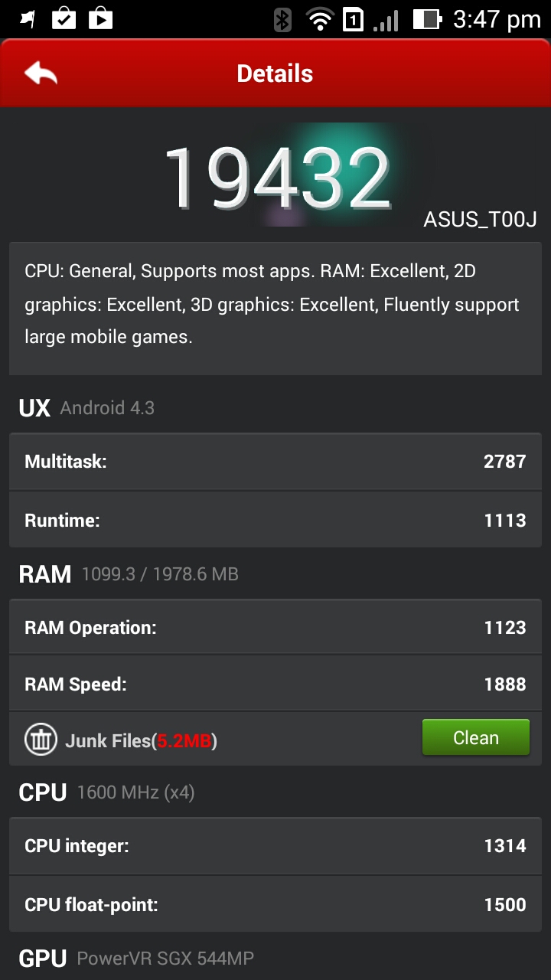Tap the Bluetooth status bar icon
This screenshot has height=980, width=551.
tap(283, 19)
